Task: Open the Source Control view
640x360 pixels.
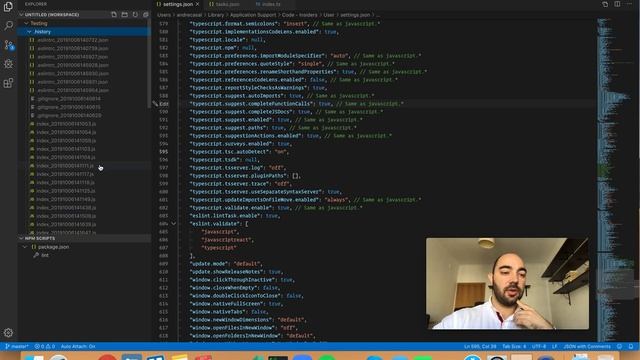Action: 9,44
